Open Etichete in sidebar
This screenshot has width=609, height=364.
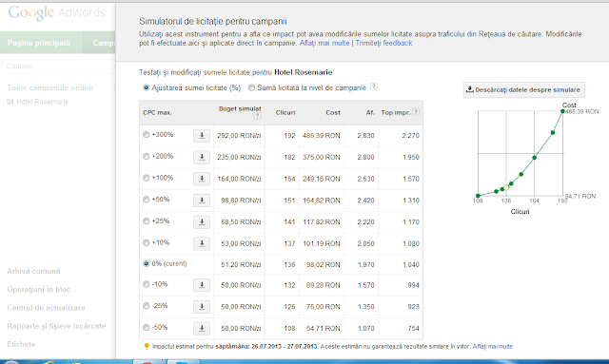(x=21, y=344)
